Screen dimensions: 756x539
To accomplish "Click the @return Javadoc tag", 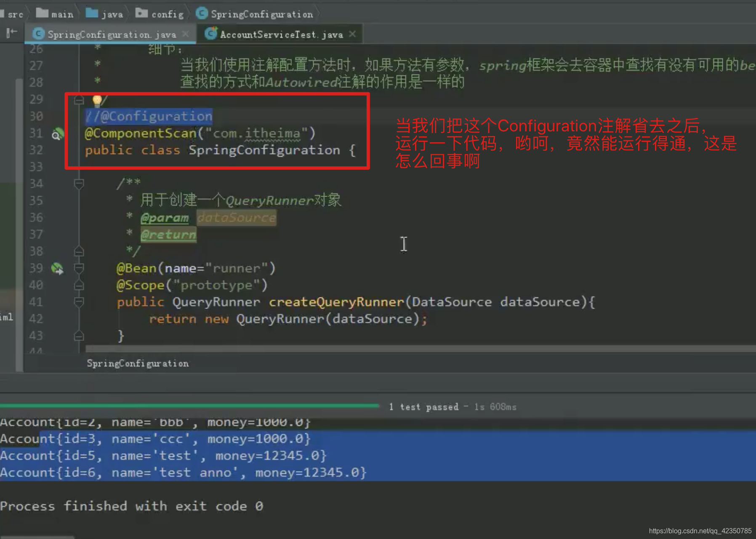I will pos(168,235).
